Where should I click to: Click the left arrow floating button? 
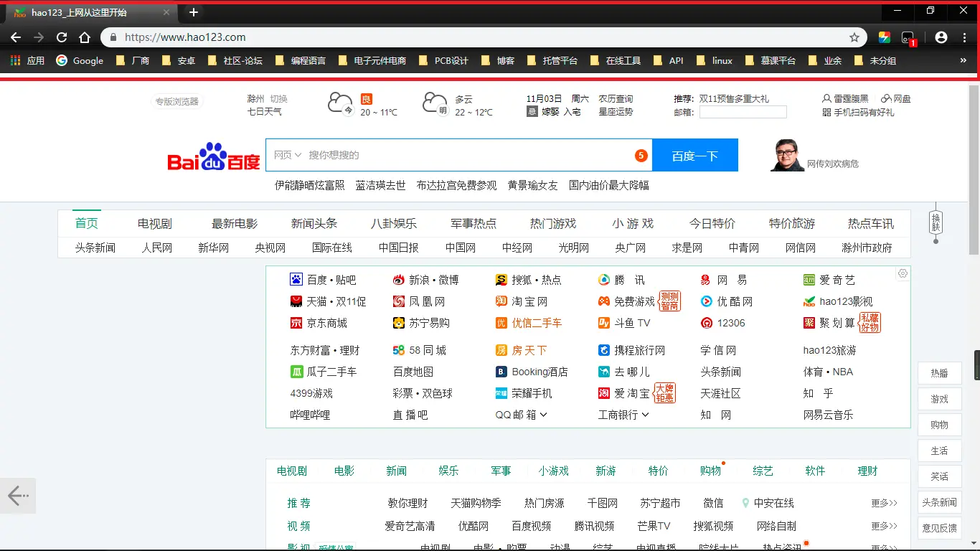(17, 495)
